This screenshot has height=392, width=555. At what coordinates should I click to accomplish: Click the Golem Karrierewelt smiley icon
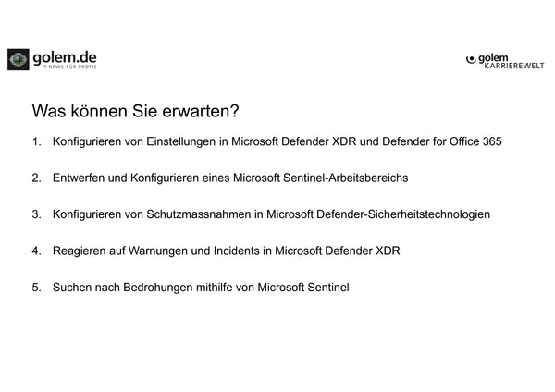click(471, 59)
